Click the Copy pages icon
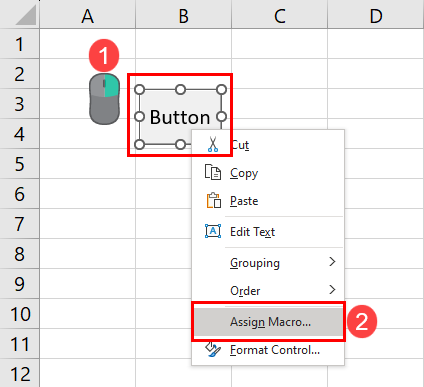 213,172
